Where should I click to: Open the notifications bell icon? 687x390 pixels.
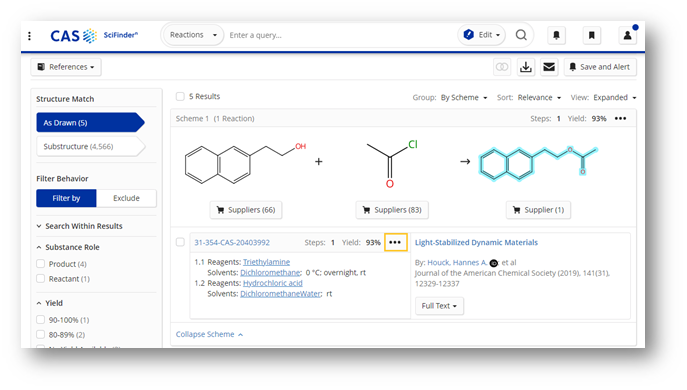[556, 35]
